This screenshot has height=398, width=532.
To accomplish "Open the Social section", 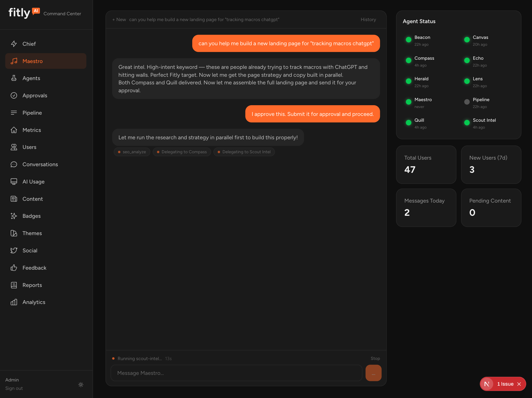I will pos(30,250).
